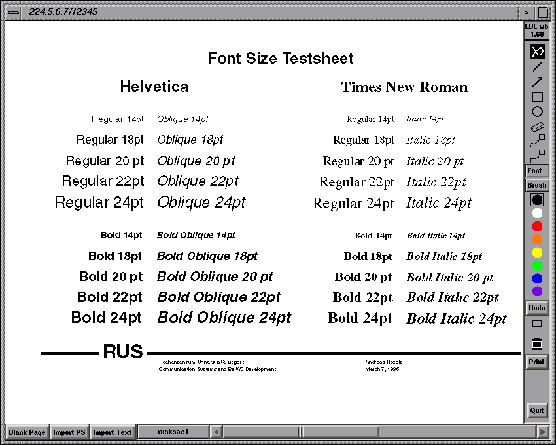Click the filled box icon above Print
The width and height of the screenshot is (556, 445).
coord(537,343)
